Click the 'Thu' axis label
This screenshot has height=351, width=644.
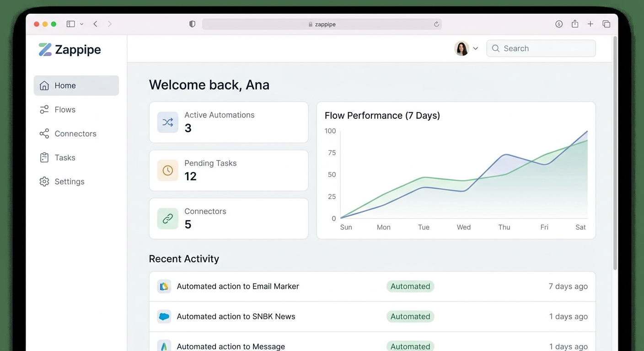pyautogui.click(x=504, y=227)
